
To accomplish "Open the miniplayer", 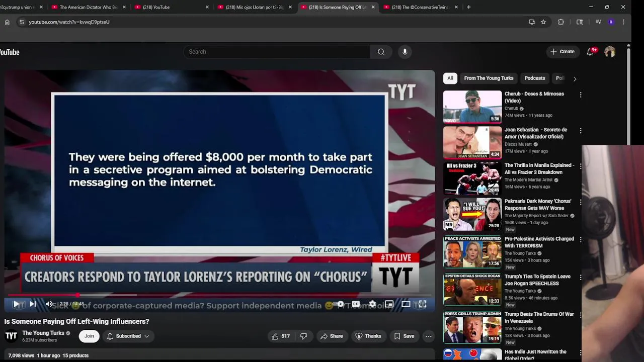I will pos(389,304).
